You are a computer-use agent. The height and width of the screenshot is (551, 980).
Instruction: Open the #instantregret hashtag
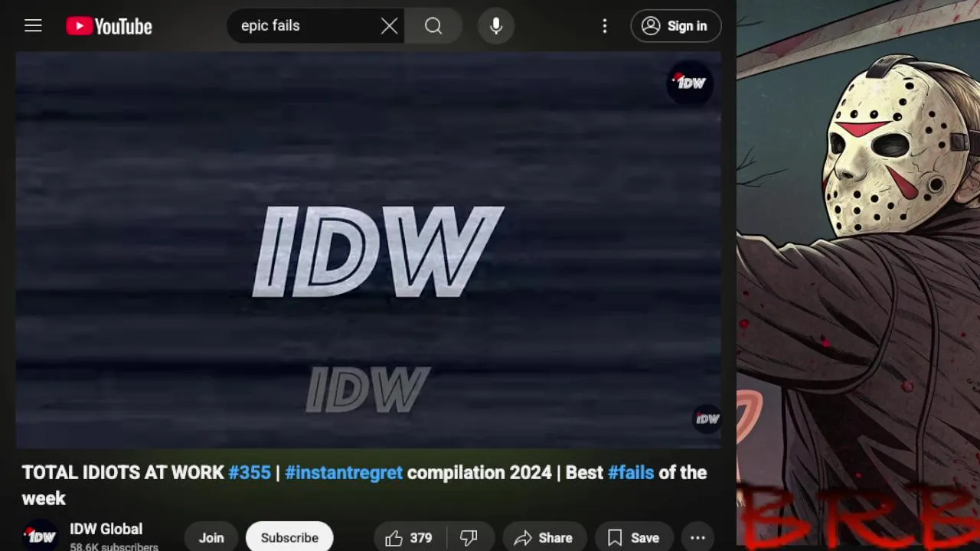tap(344, 472)
